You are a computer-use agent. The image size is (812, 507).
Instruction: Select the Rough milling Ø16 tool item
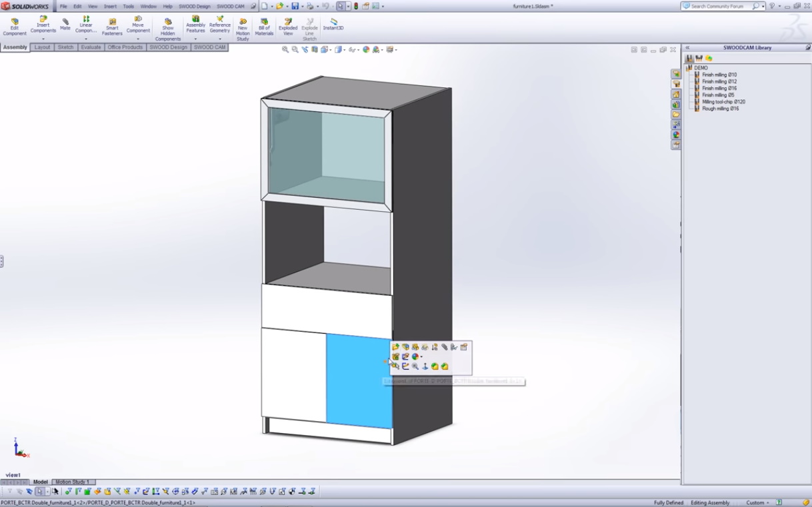pyautogui.click(x=720, y=109)
